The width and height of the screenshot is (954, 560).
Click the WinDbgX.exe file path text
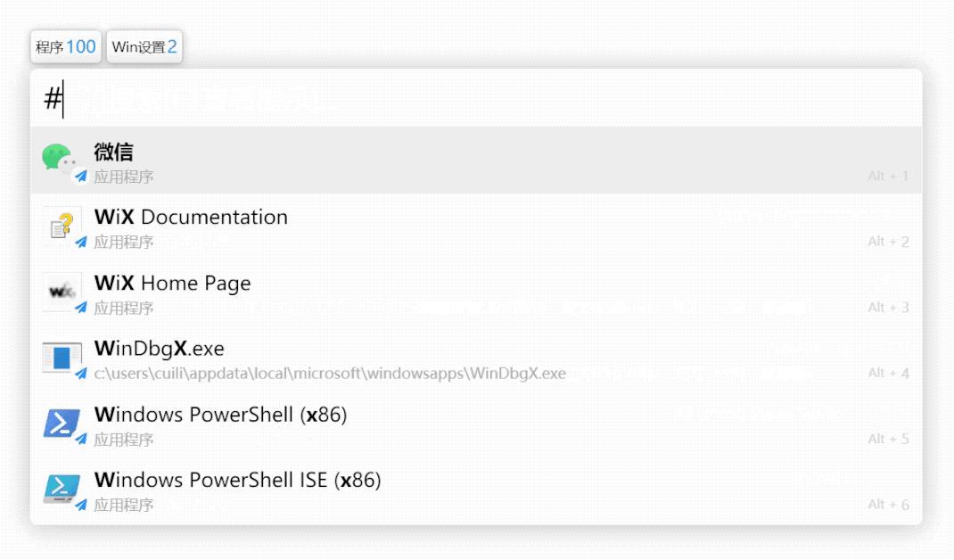coord(330,374)
